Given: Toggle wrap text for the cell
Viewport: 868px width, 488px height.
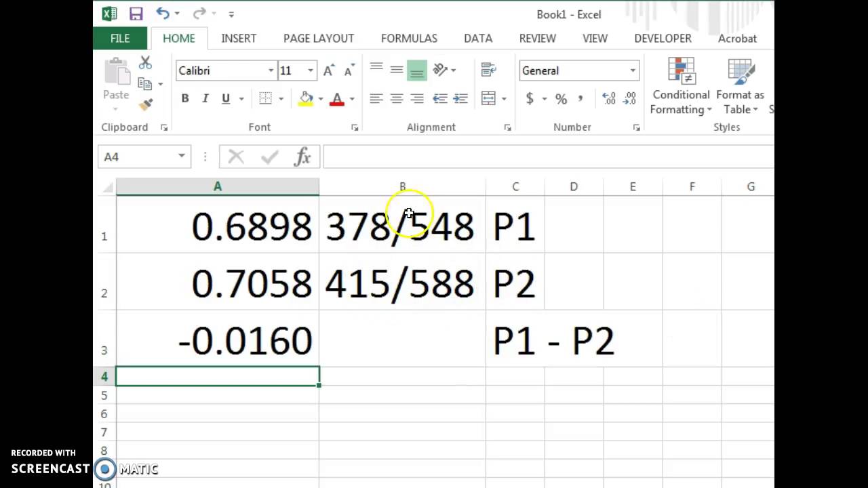Looking at the screenshot, I should pos(488,70).
